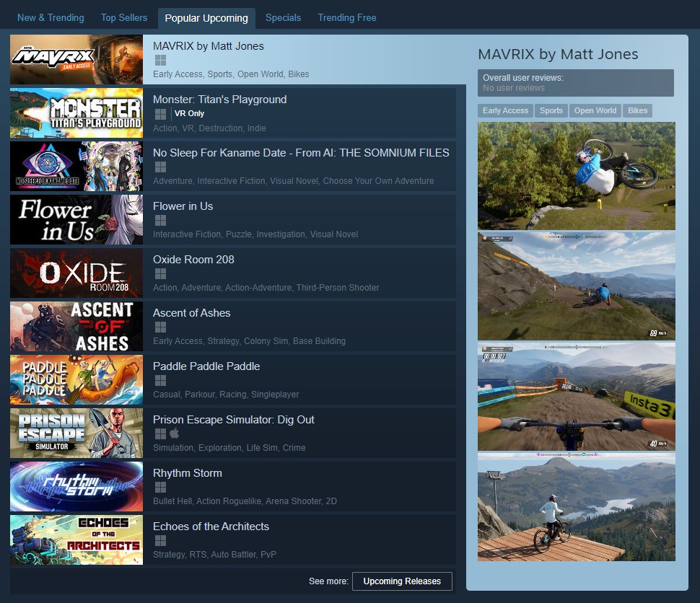
Task: Open the Specials tab
Action: (283, 17)
